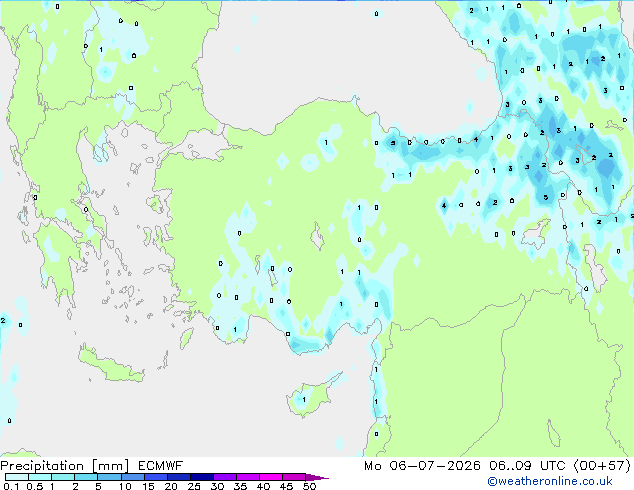The width and height of the screenshot is (634, 490).
Task: Click the 25 to 30 mm dark blue swatch
Action: (x=202, y=477)
